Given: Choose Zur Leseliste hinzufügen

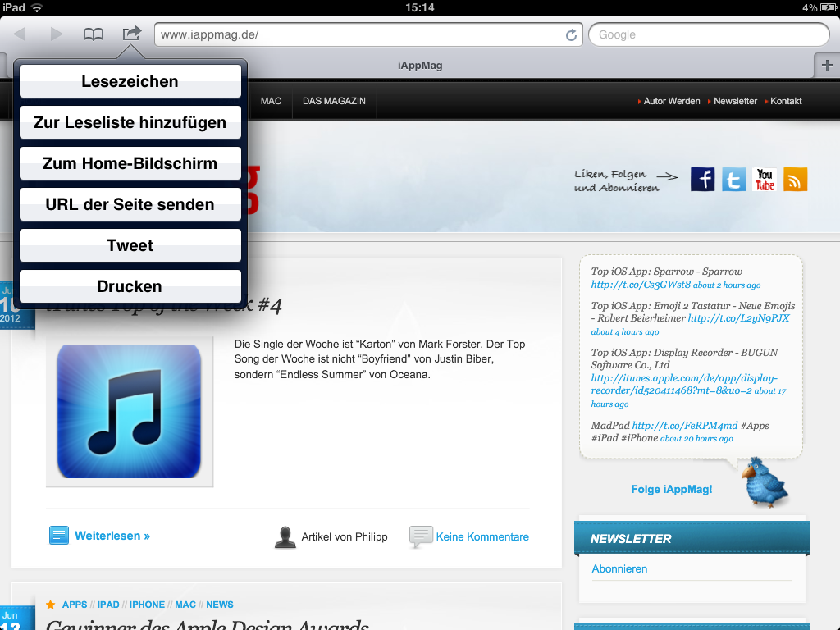Looking at the screenshot, I should pos(130,122).
